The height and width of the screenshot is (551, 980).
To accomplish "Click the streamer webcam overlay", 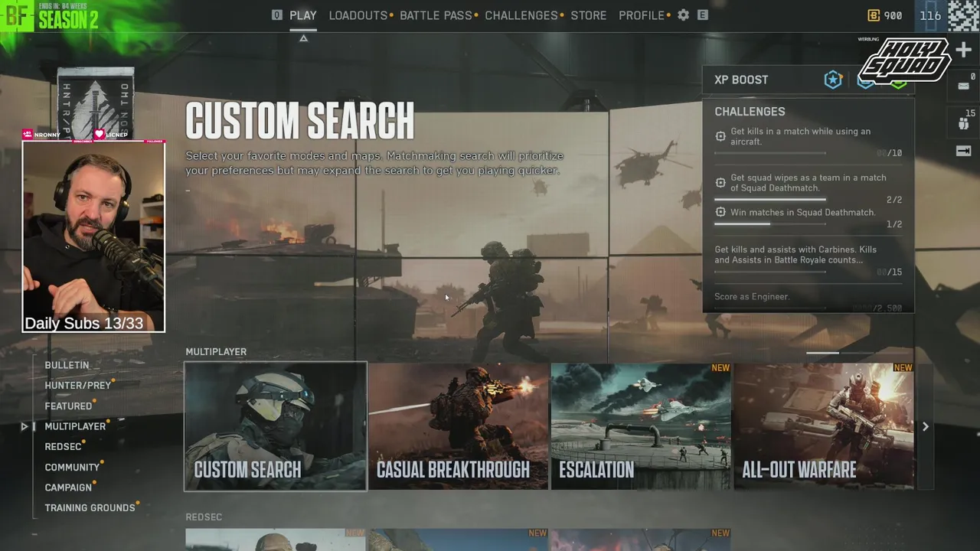I will tap(93, 236).
